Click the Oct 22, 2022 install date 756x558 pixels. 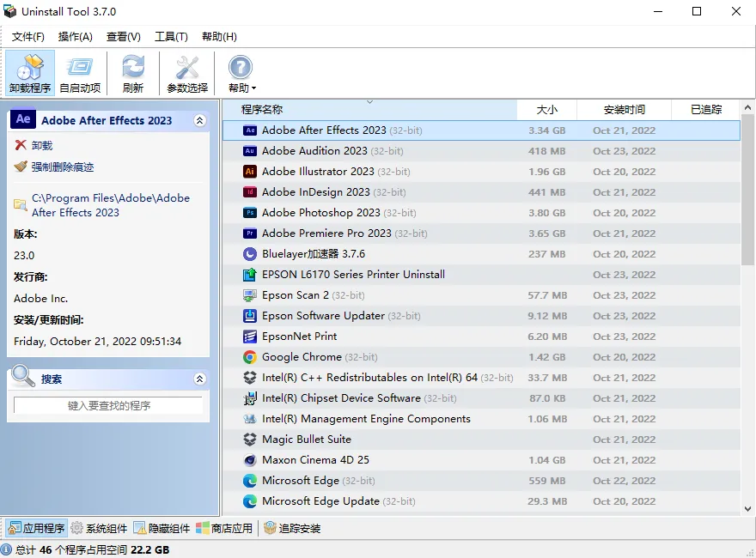pyautogui.click(x=624, y=481)
